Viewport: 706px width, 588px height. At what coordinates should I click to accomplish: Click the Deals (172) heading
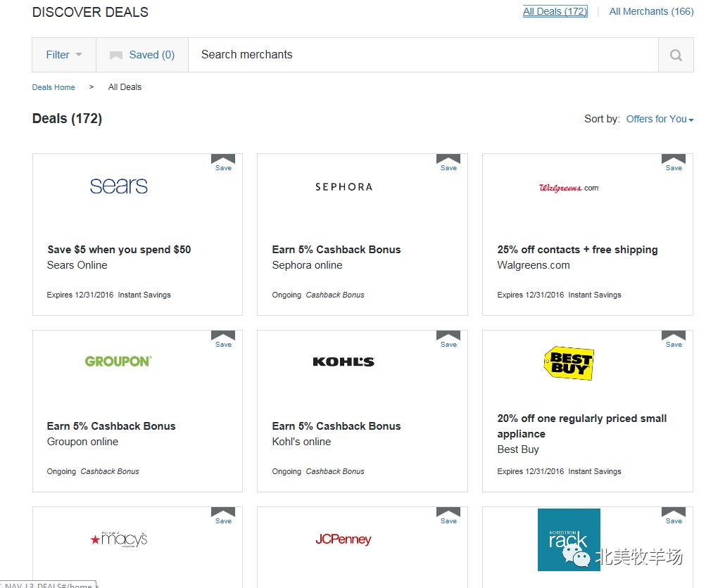click(x=67, y=119)
